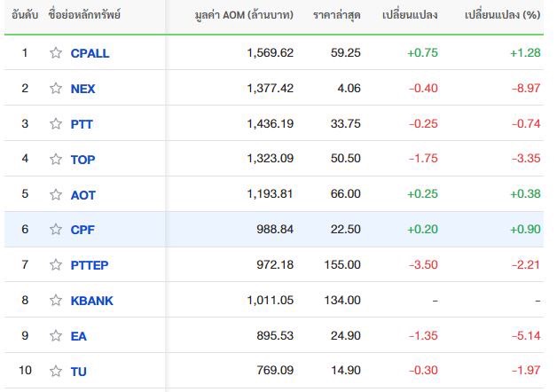Click the star icon beside TOP

(56, 159)
